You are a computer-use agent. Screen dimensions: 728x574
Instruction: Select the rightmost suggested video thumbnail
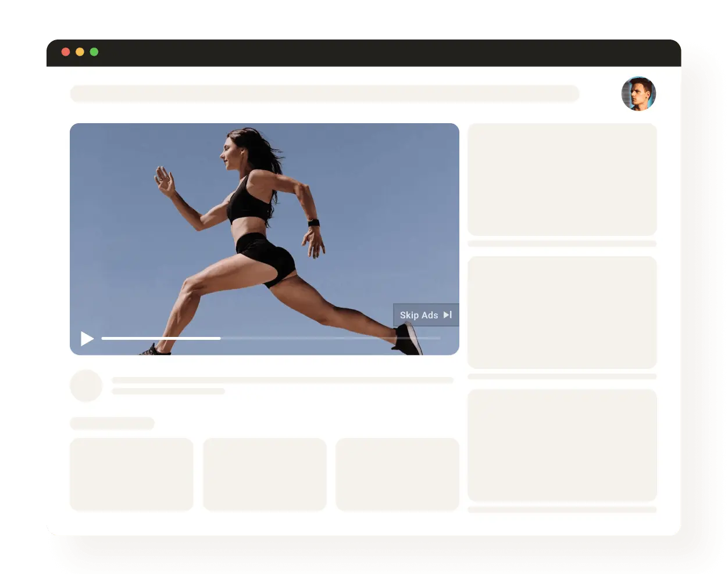click(398, 474)
